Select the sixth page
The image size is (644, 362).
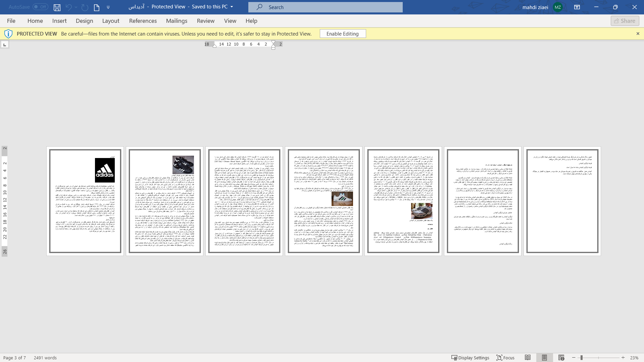[x=483, y=201]
